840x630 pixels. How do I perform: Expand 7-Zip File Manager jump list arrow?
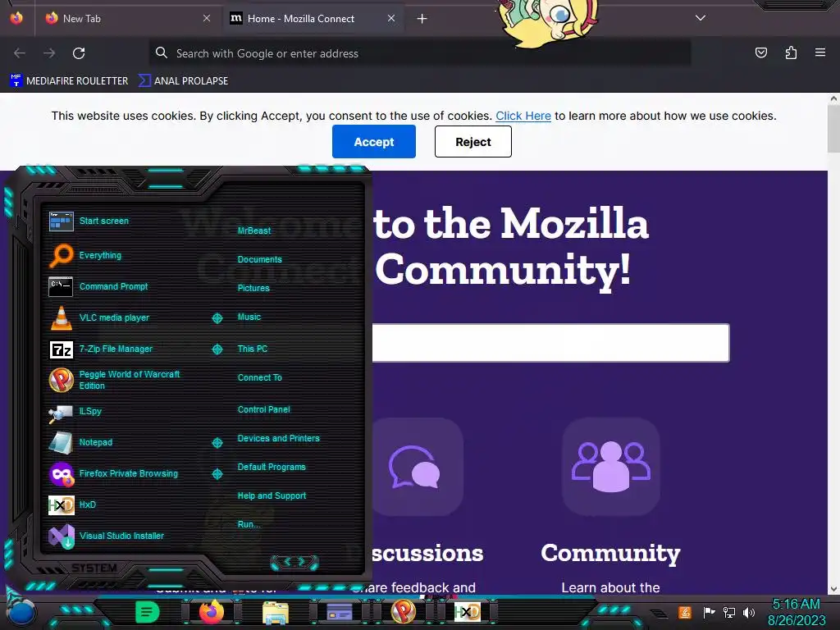(217, 349)
